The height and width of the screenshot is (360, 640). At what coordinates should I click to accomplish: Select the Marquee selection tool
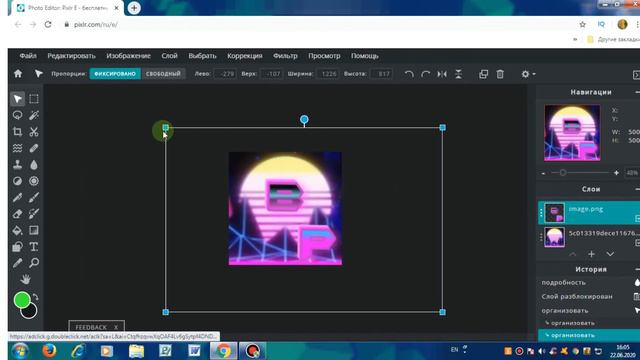pyautogui.click(x=34, y=99)
